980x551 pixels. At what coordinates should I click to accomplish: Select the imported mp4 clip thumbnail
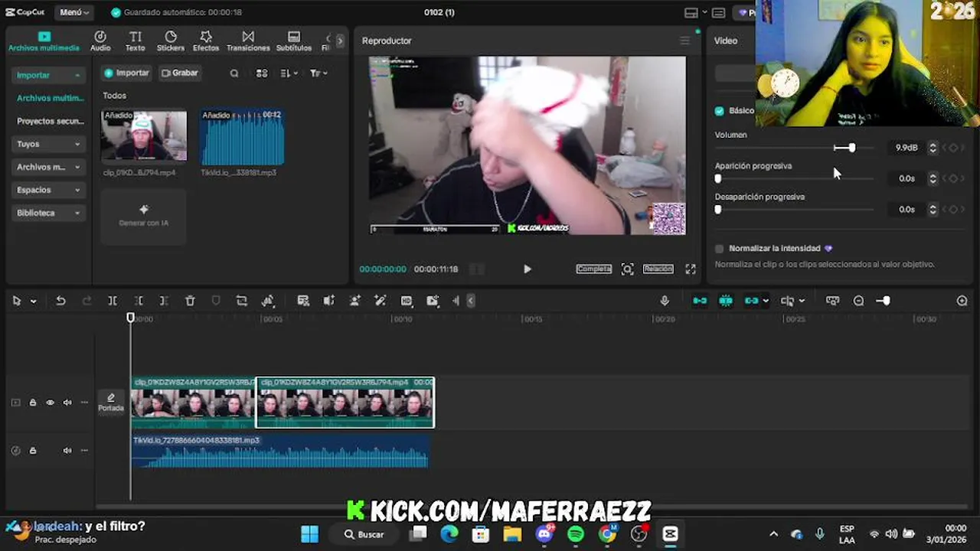click(144, 135)
